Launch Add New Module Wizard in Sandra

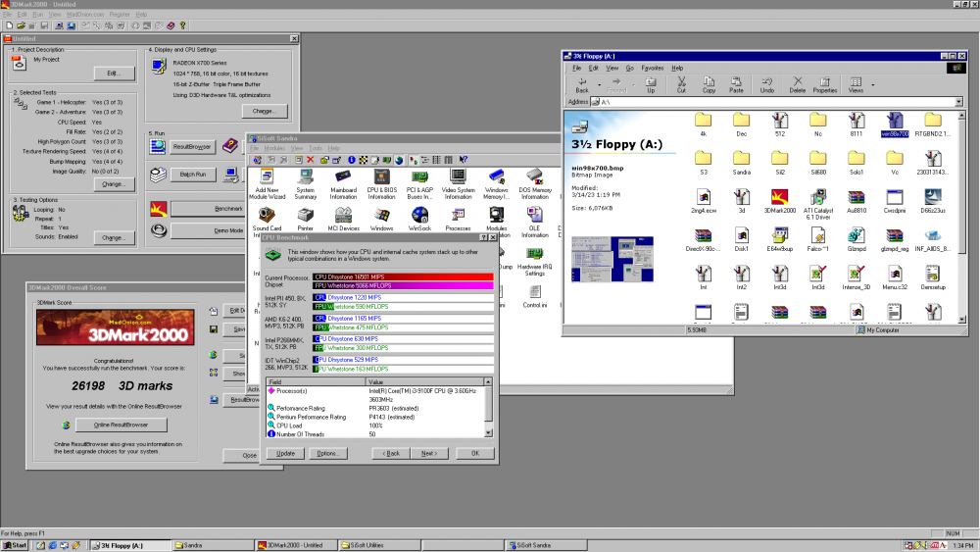267,184
